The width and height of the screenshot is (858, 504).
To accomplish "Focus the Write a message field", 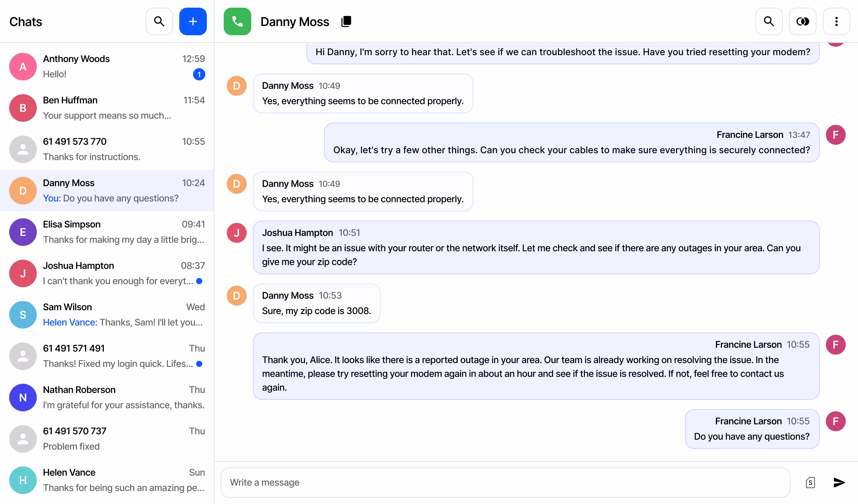I will 506,483.
